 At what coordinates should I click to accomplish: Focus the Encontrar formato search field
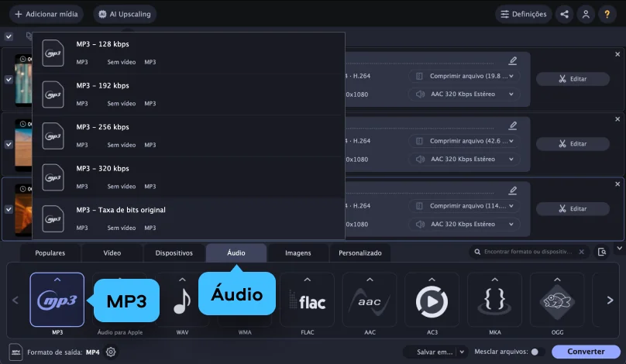tap(528, 252)
